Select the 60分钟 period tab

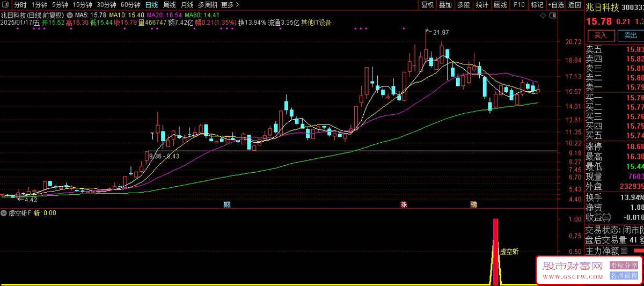[130, 5]
